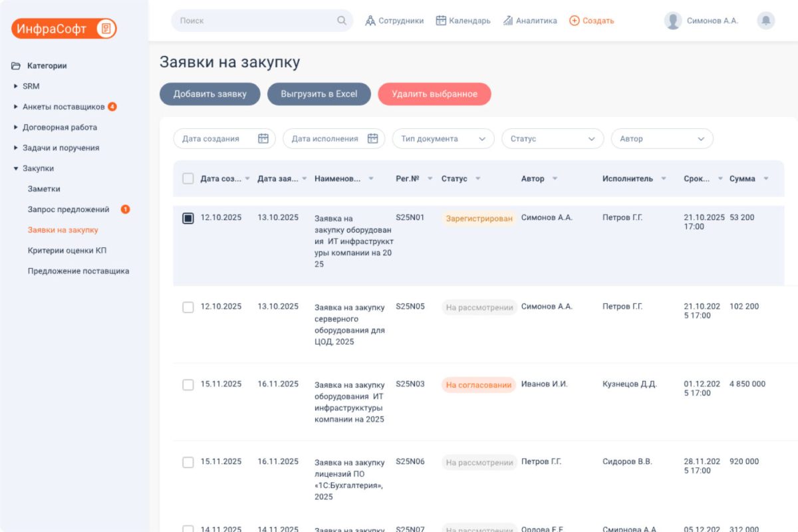Open Календарь via its calendar icon
798x532 pixels.
441,21
